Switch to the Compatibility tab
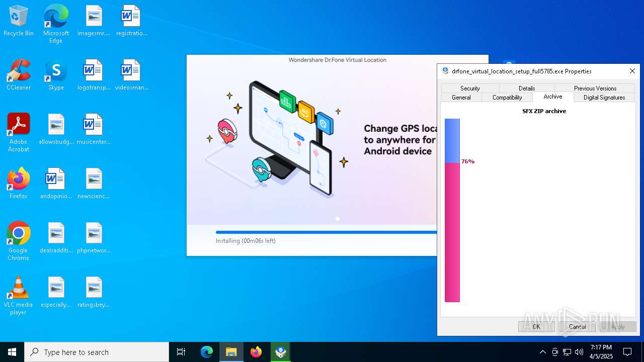 [x=507, y=98]
